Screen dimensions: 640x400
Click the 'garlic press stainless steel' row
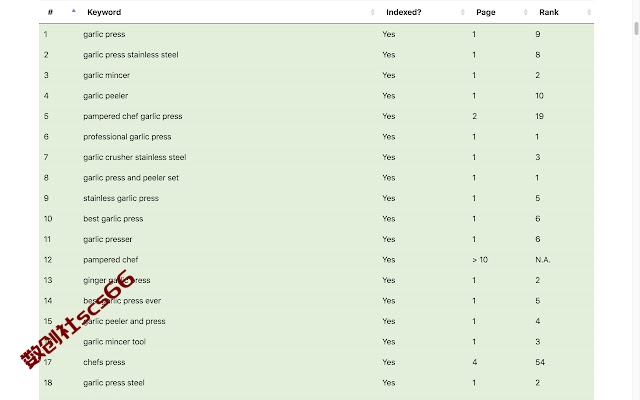(x=316, y=55)
